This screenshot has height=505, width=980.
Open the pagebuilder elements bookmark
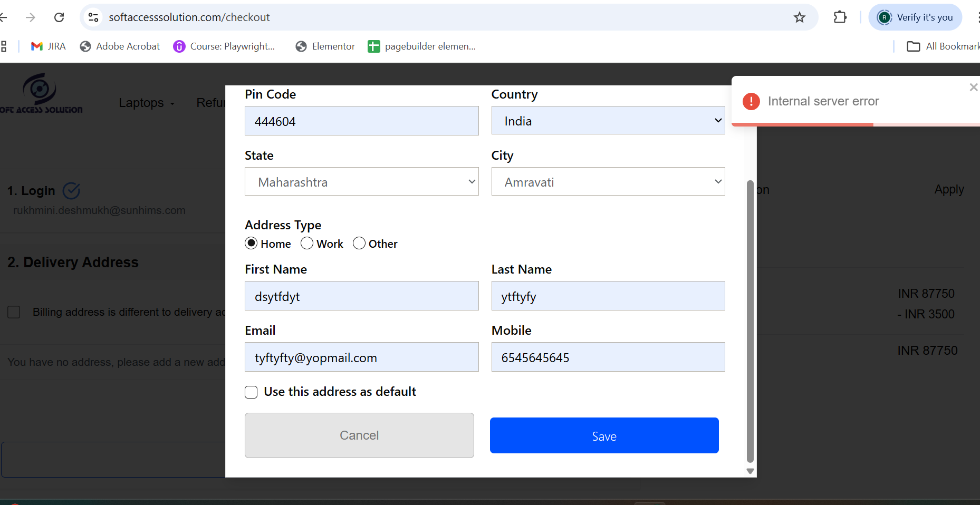tap(422, 46)
